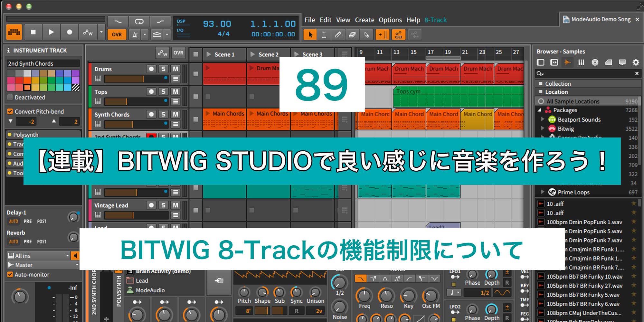Open the Drums track list icon

pos(175,79)
